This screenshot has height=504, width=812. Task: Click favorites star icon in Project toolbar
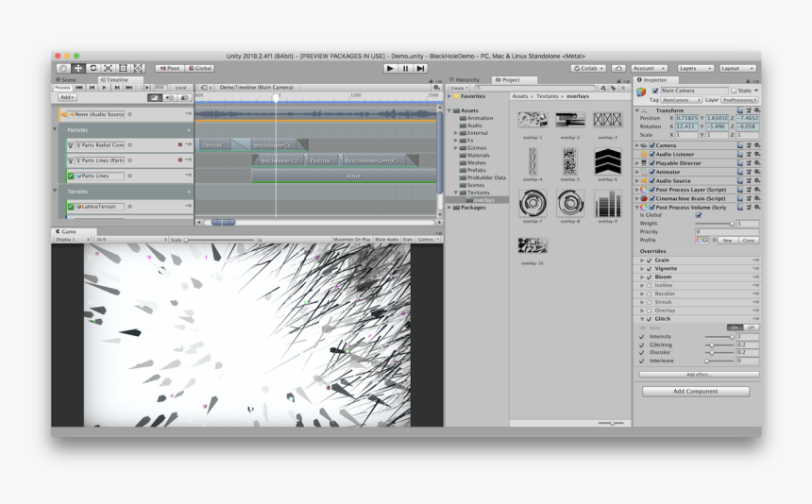(x=623, y=88)
